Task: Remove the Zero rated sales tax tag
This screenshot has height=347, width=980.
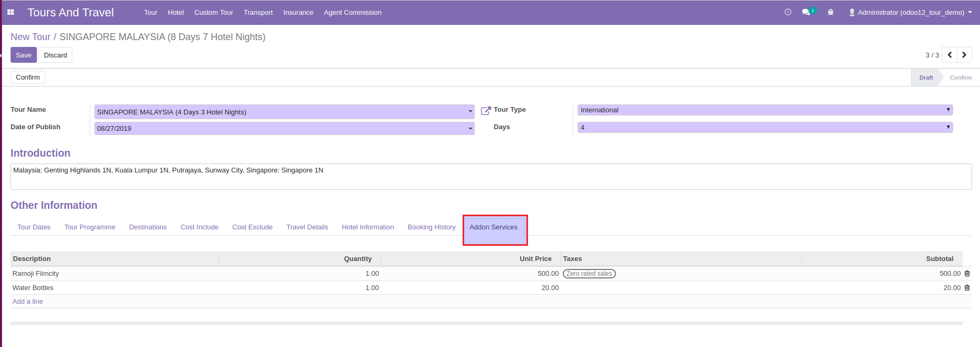Action: [x=589, y=274]
